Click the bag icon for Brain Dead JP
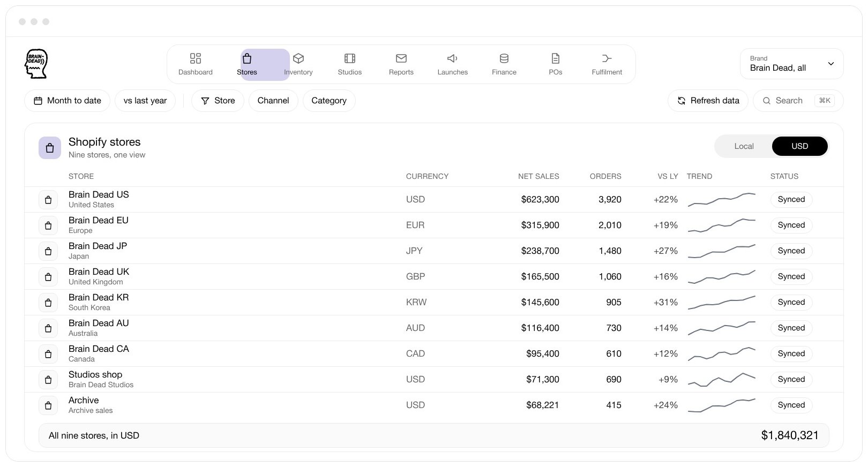 point(48,251)
